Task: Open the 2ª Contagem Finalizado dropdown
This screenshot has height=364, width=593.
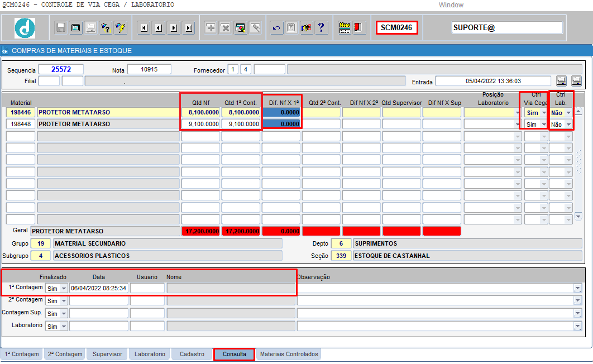Action: pyautogui.click(x=64, y=301)
